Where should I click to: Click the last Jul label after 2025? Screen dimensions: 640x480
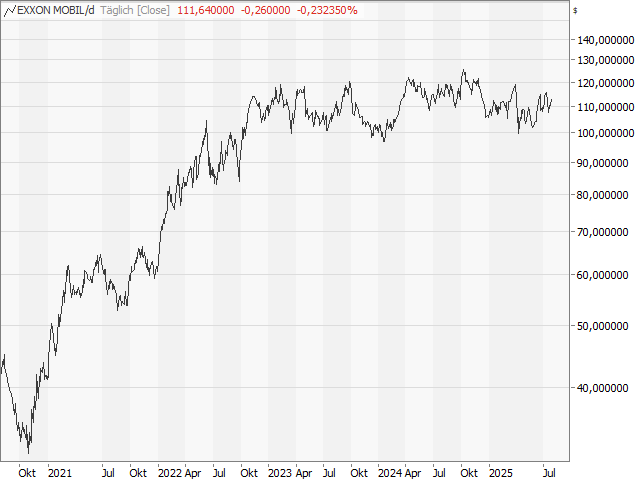(x=549, y=473)
